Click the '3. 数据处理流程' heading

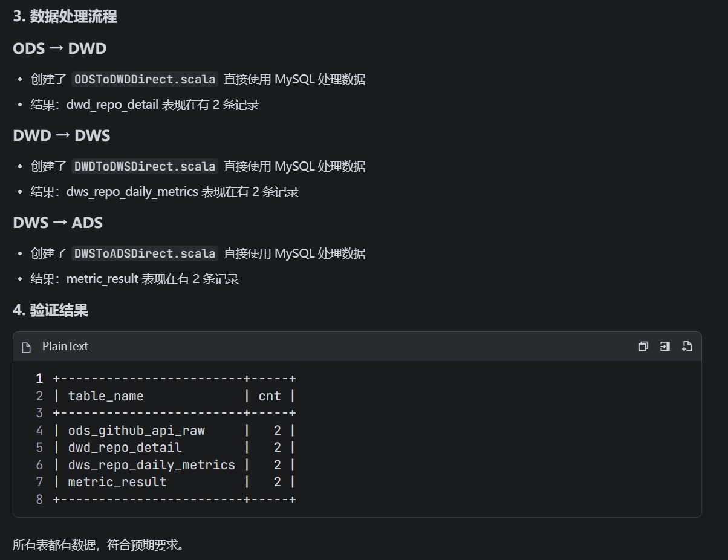[x=65, y=17]
